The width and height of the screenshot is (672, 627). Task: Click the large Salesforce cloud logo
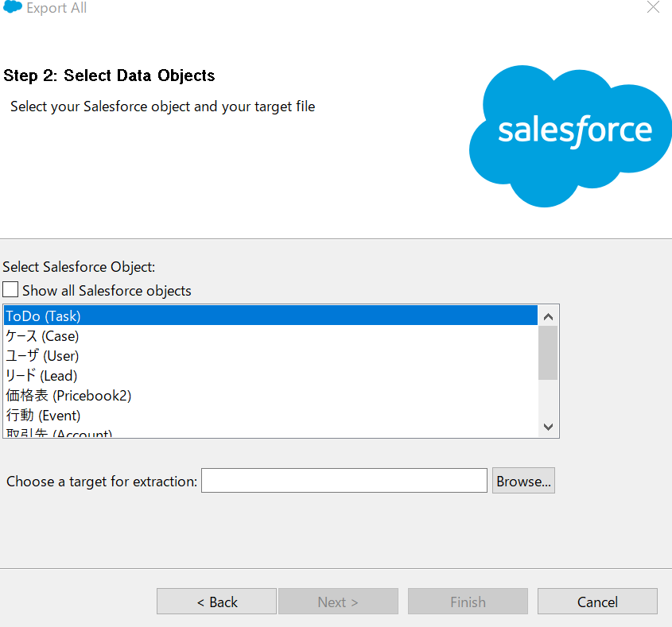coord(570,134)
